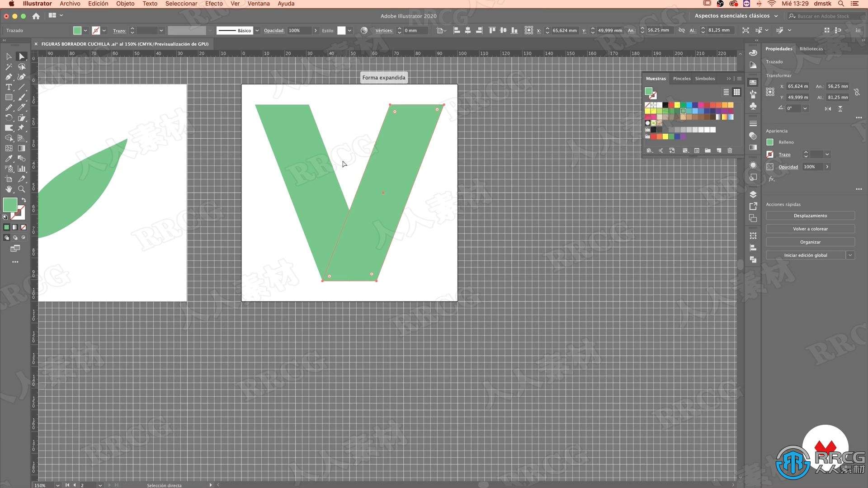The height and width of the screenshot is (488, 868).
Task: Flip horizontally using the Transform flip icon
Action: tap(828, 109)
